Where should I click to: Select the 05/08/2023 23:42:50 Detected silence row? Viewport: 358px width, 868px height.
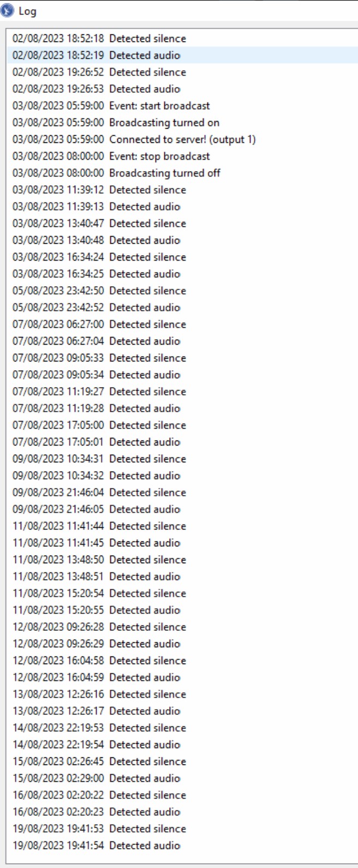click(183, 291)
